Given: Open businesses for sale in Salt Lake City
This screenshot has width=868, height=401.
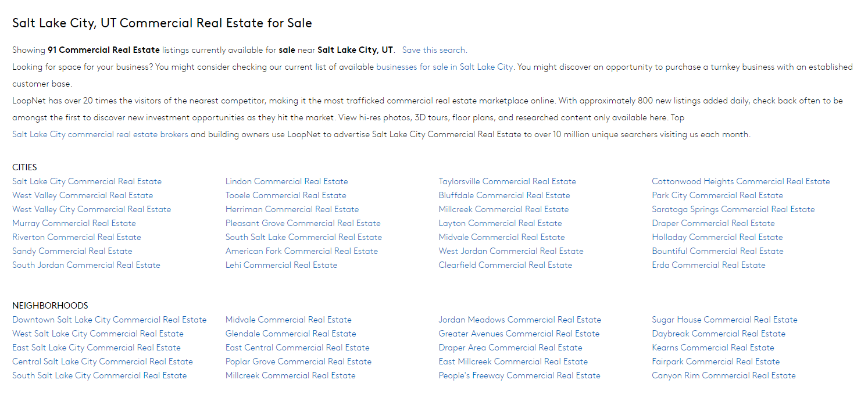Looking at the screenshot, I should 444,67.
